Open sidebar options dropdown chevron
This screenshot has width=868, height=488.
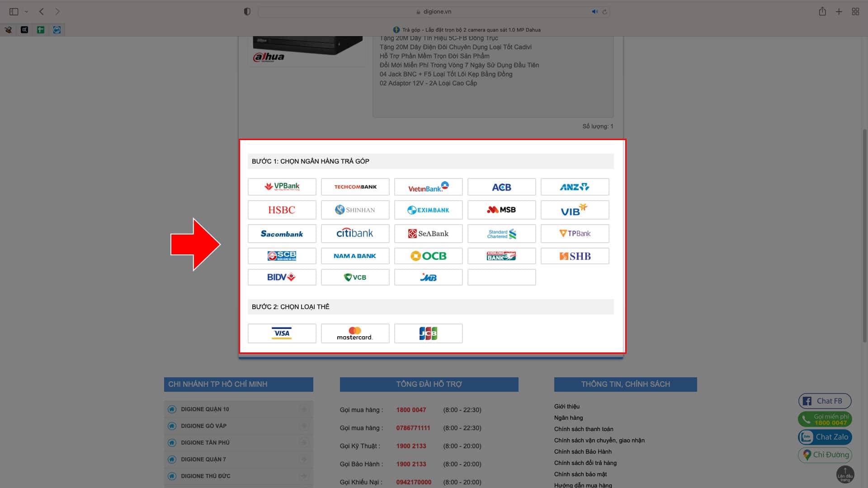[26, 12]
